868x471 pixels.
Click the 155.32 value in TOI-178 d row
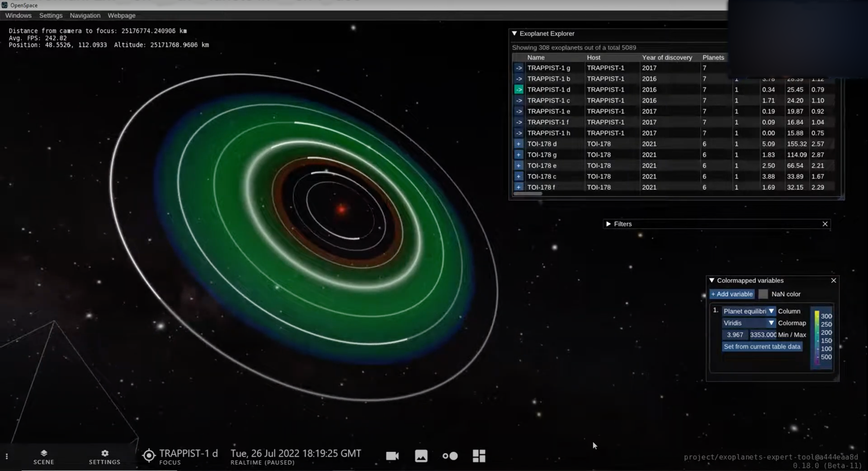click(797, 144)
